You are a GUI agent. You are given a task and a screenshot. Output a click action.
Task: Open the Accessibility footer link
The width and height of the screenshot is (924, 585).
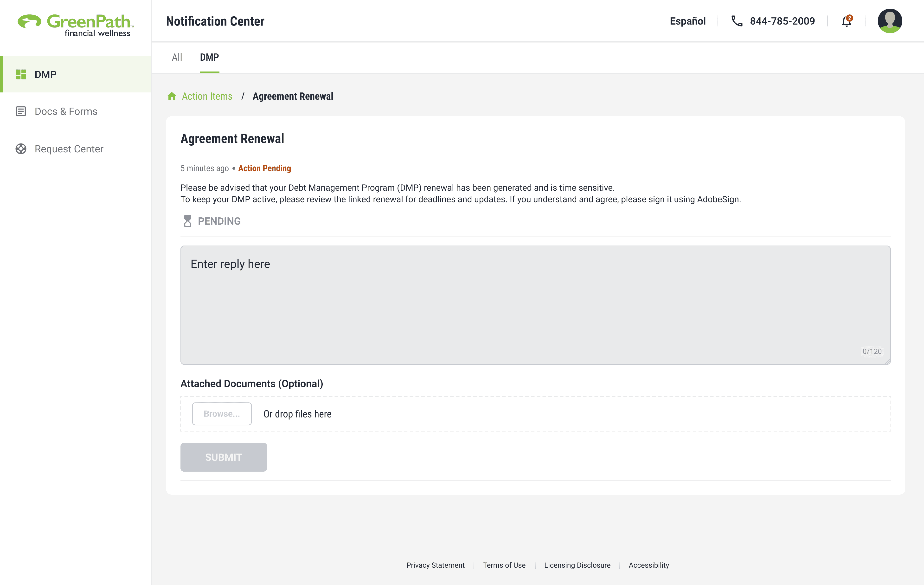pos(648,565)
